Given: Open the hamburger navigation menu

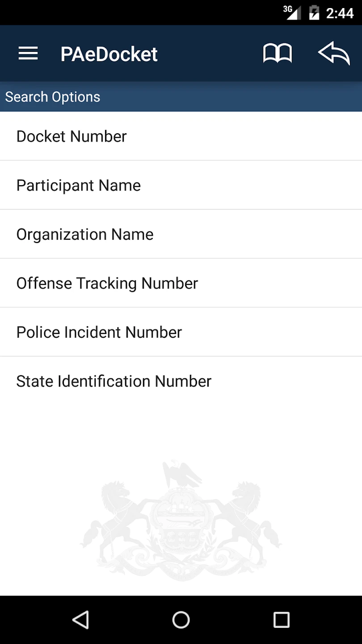Looking at the screenshot, I should coord(28,54).
